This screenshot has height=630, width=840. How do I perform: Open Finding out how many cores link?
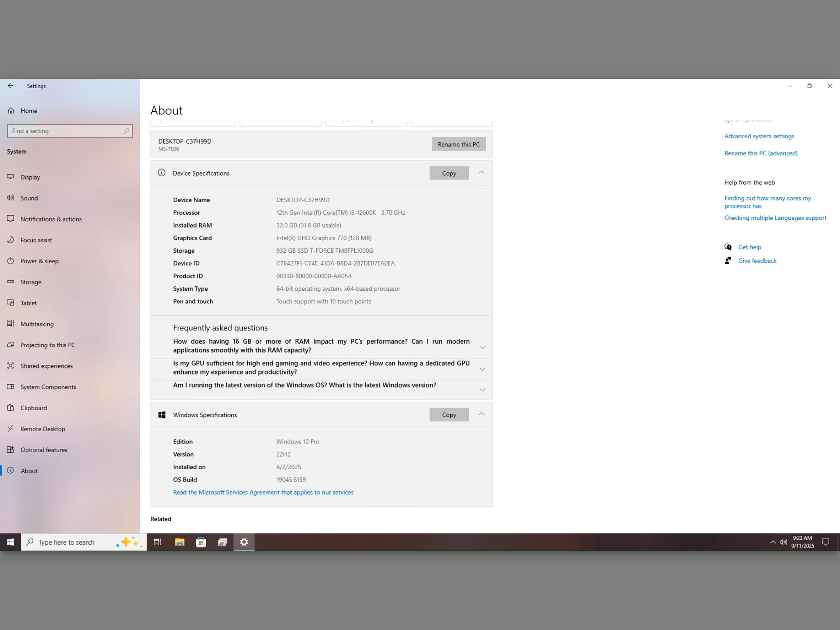tap(768, 202)
